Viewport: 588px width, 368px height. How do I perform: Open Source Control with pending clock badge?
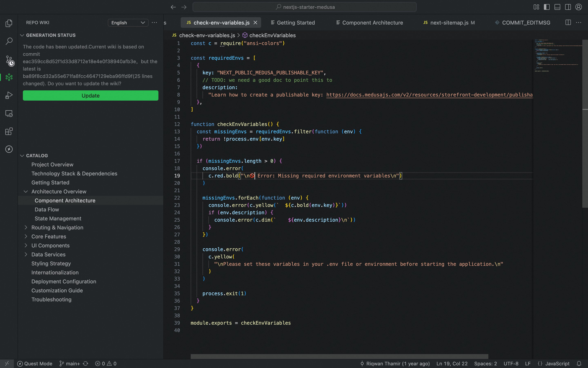(9, 61)
